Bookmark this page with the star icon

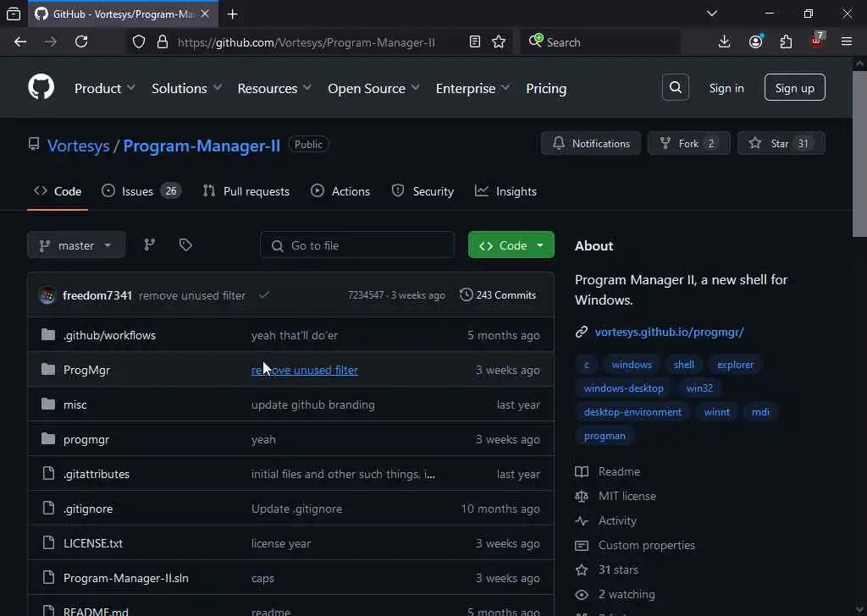pyautogui.click(x=499, y=41)
